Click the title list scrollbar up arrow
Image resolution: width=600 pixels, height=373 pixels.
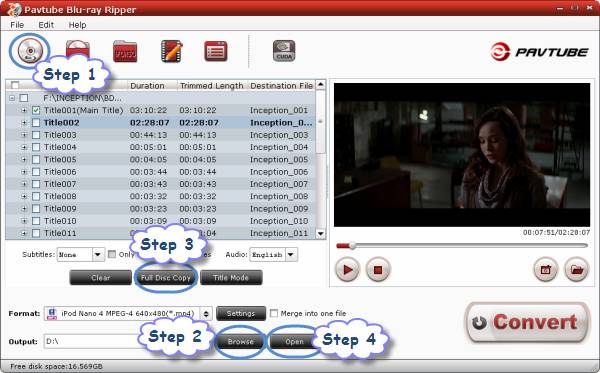coord(321,85)
